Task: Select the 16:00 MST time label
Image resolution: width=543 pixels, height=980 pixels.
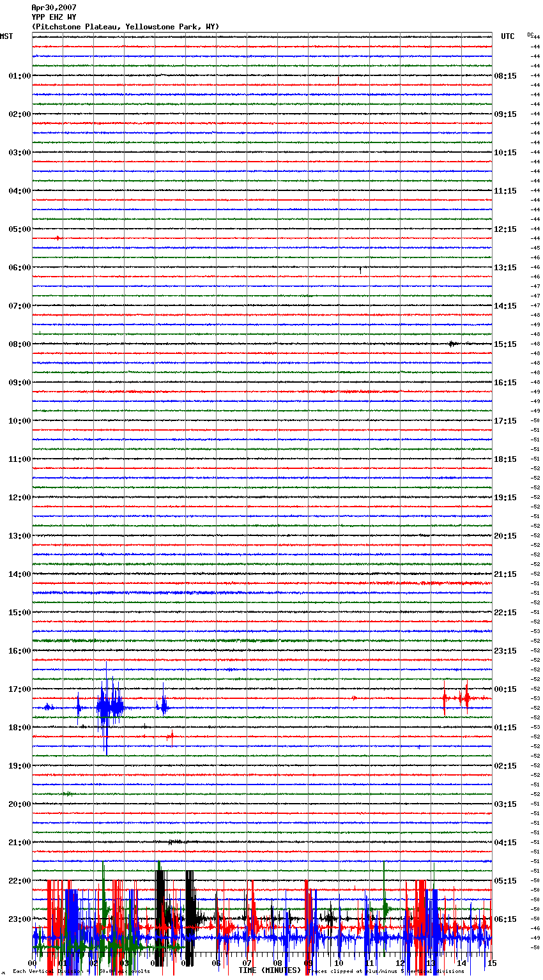Action: click(x=19, y=651)
